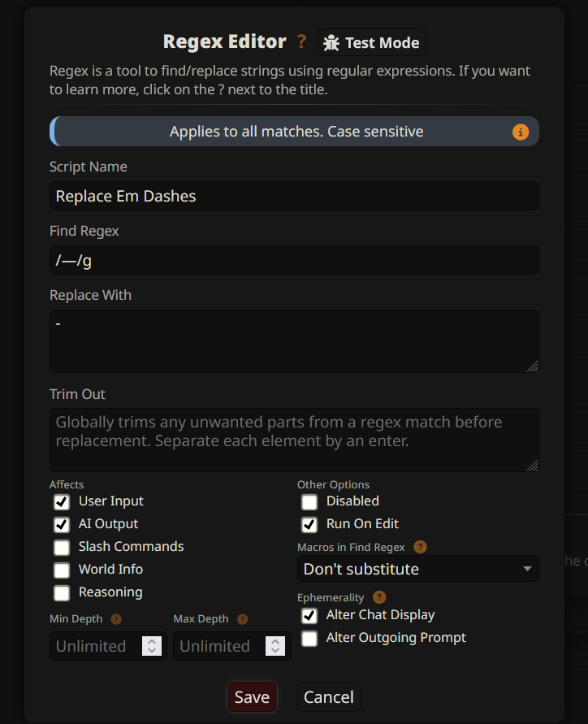Click the orange info icon in the banner
This screenshot has height=724, width=588.
pos(521,132)
